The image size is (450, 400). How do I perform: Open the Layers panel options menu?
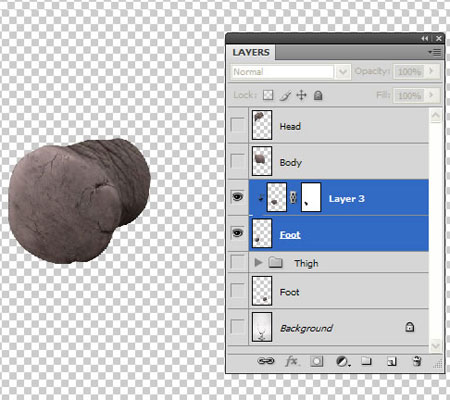[x=435, y=52]
